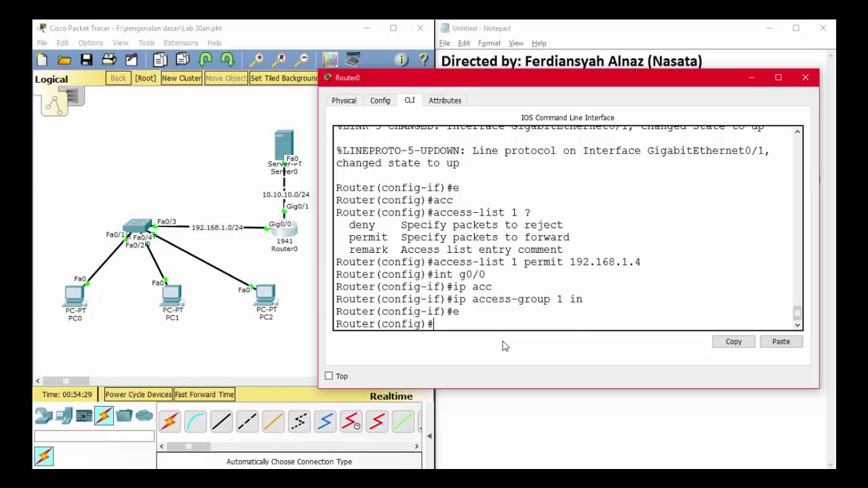Select Miscellaneous folder category icon
The image size is (868, 488).
pos(124,415)
